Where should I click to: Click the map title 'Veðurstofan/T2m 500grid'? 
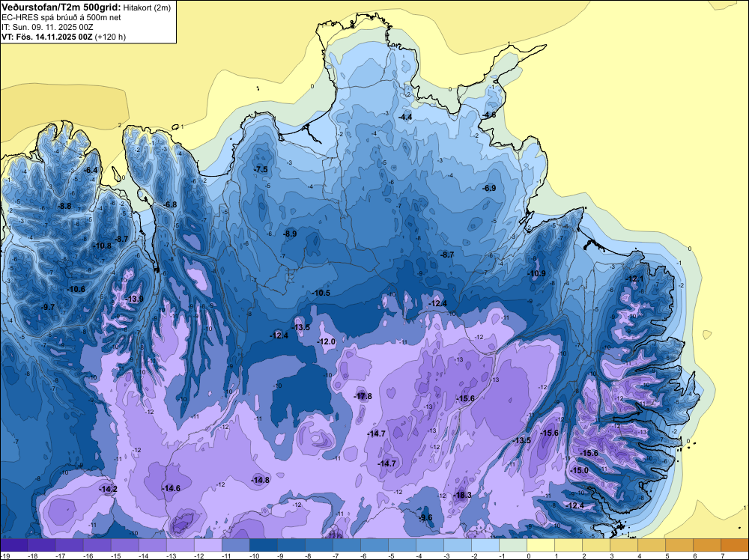[61, 7]
